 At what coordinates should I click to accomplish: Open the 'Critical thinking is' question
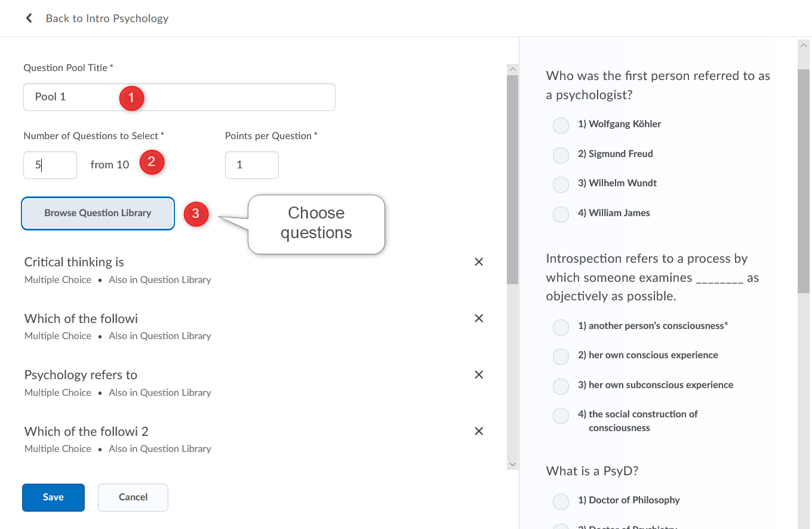click(x=74, y=262)
